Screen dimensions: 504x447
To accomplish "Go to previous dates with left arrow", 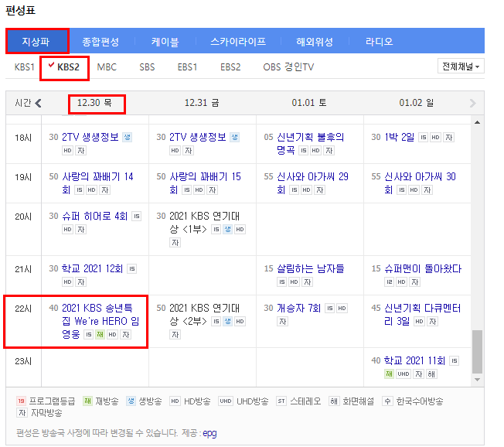I will (x=38, y=103).
